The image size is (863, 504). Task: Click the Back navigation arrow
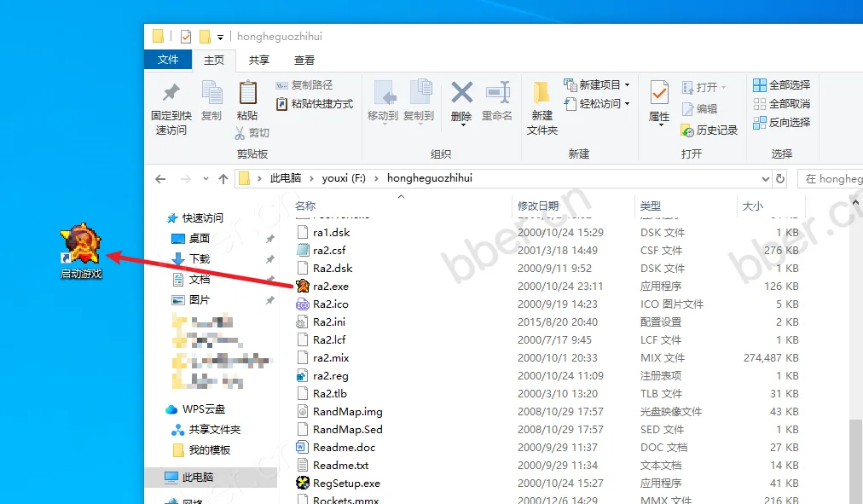click(x=160, y=179)
